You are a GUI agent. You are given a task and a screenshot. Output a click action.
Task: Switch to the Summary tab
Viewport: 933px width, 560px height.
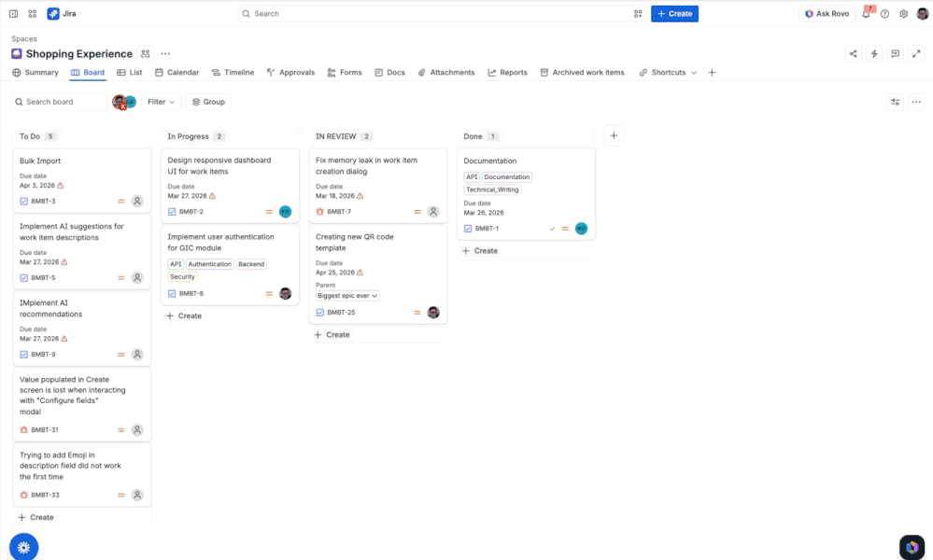35,73
